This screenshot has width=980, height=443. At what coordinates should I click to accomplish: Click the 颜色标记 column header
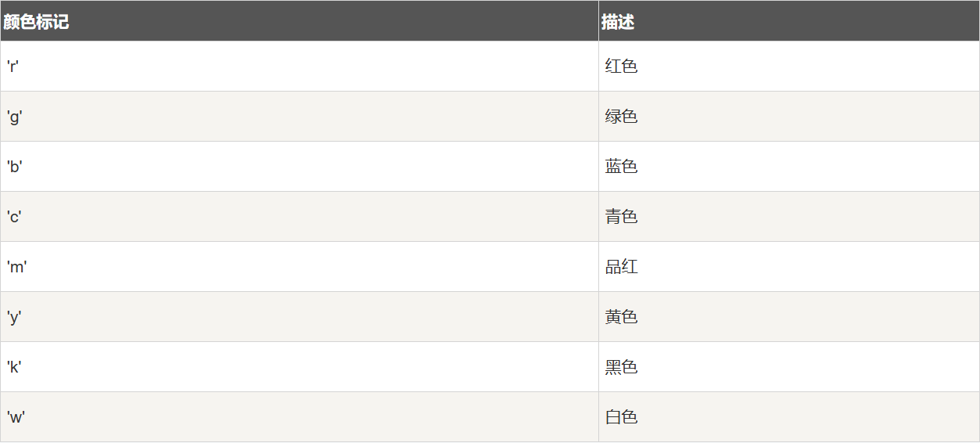36,22
